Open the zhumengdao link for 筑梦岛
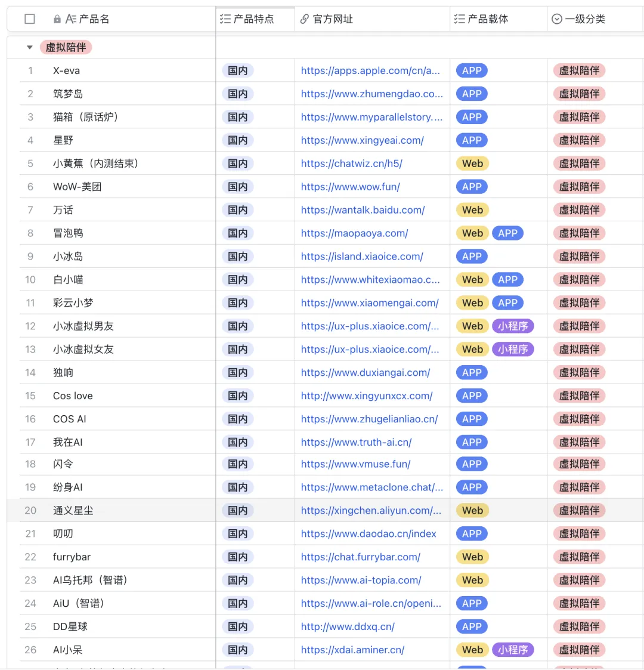 pos(372,94)
